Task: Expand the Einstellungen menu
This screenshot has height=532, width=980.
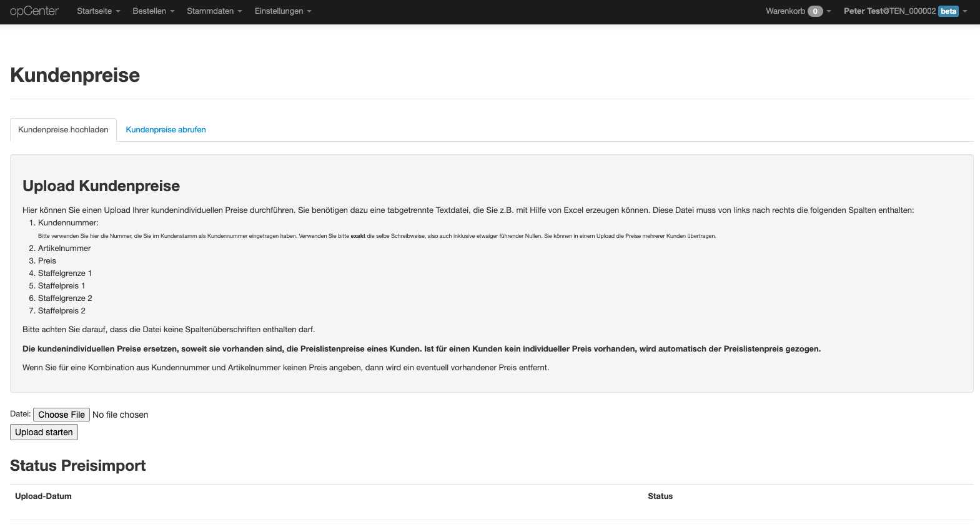Action: click(282, 11)
